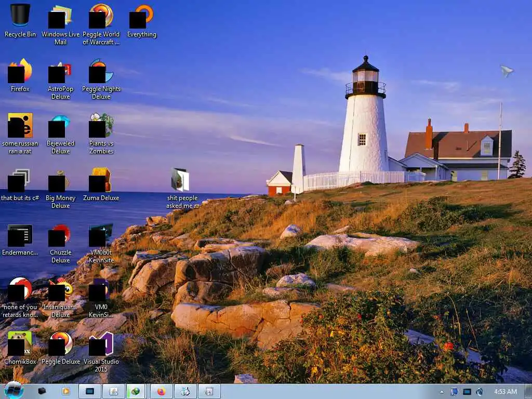532x399 pixels.
Task: Switch to the green globe taskbar app
Action: click(x=136, y=392)
